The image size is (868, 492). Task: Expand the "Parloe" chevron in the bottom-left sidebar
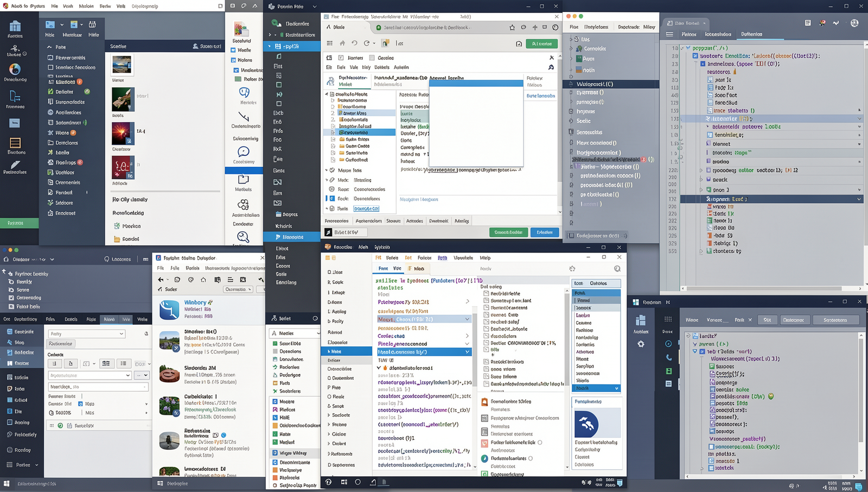pos(37,465)
